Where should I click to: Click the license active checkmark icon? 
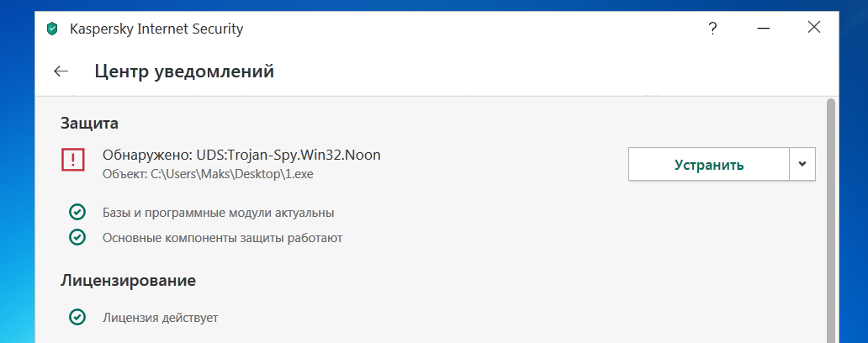(77, 317)
